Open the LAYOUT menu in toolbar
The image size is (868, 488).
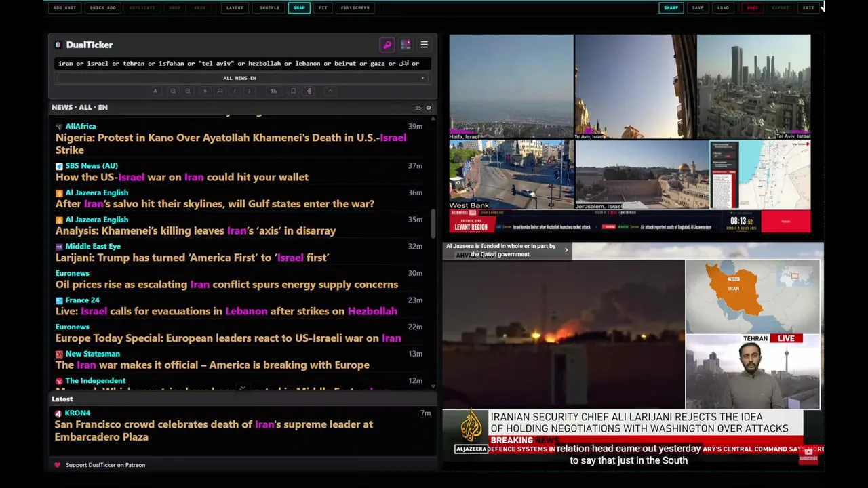tap(235, 8)
